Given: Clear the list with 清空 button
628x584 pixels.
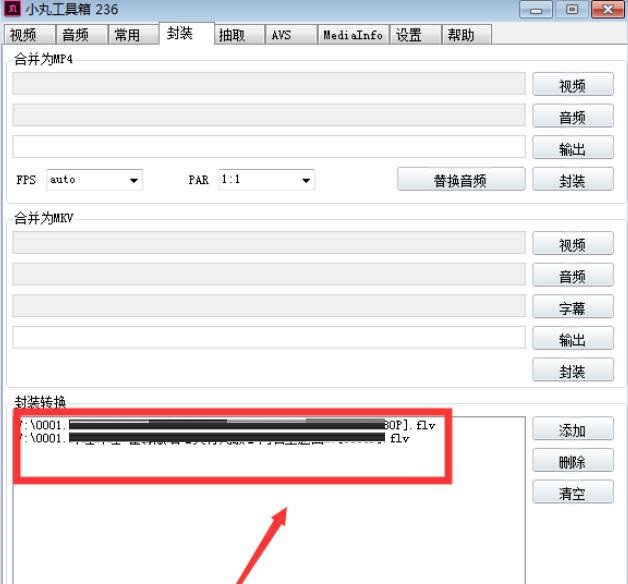Looking at the screenshot, I should coord(573,492).
